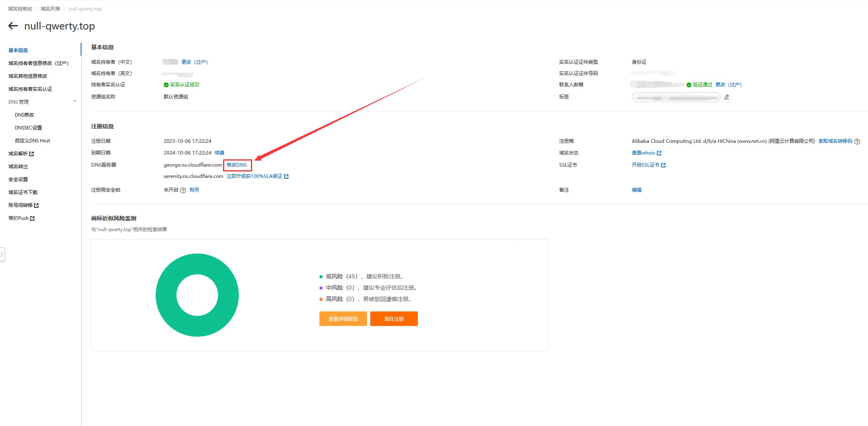
Task: Click the 标签 tag input field
Action: (x=676, y=97)
